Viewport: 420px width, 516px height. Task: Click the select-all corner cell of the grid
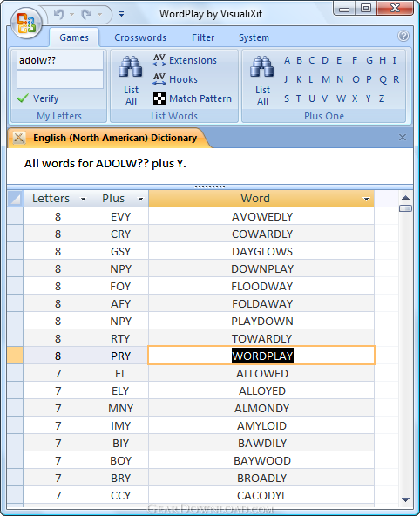(x=15, y=199)
